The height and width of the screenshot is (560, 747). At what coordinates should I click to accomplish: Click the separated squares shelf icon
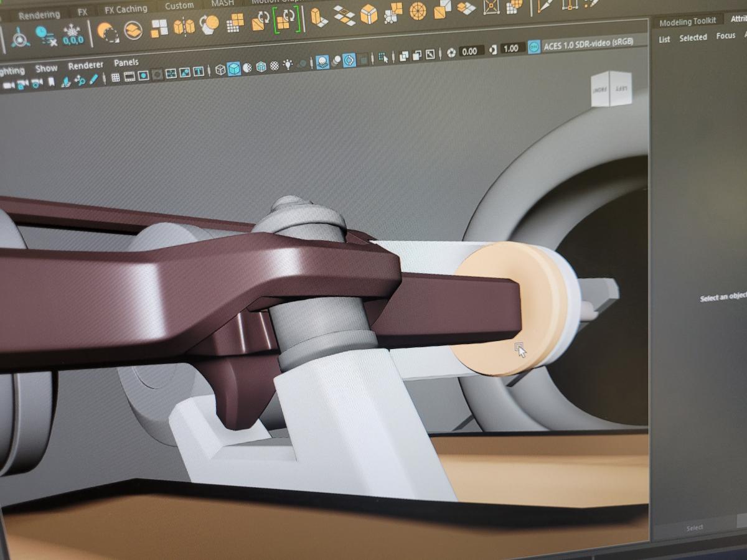pos(159,27)
